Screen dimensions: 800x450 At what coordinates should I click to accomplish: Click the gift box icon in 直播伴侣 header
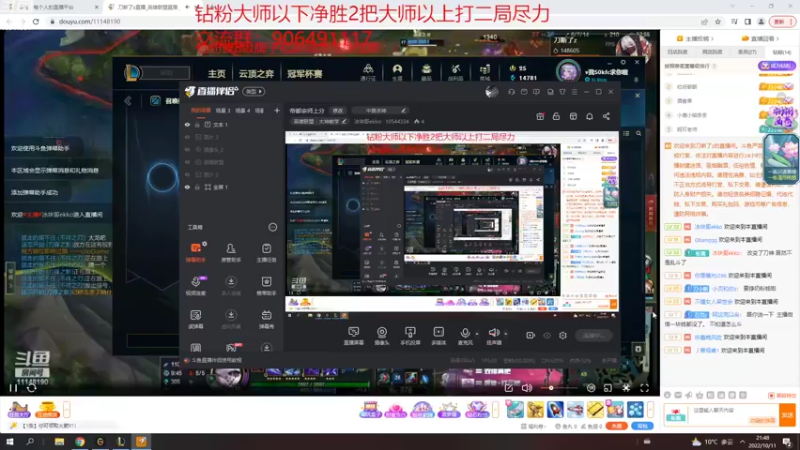540,116
